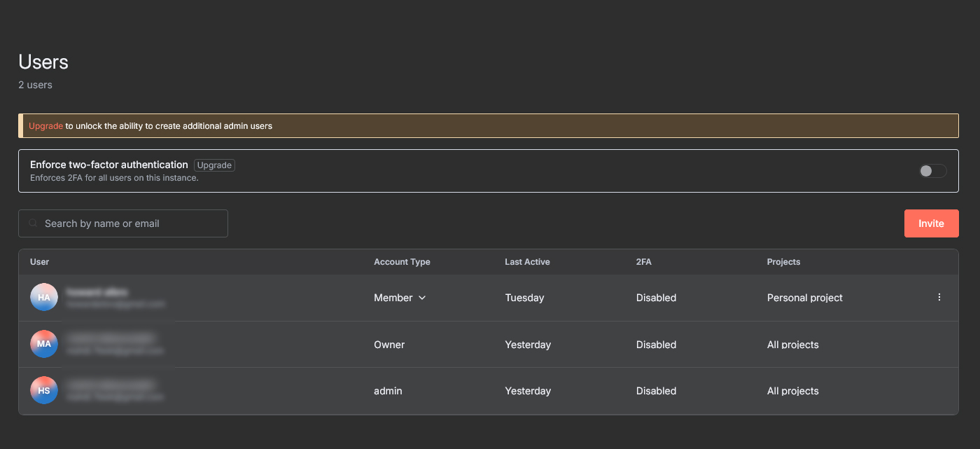Viewport: 980px width, 449px height.
Task: Click the Upgrade link in the banner
Action: [x=45, y=126]
